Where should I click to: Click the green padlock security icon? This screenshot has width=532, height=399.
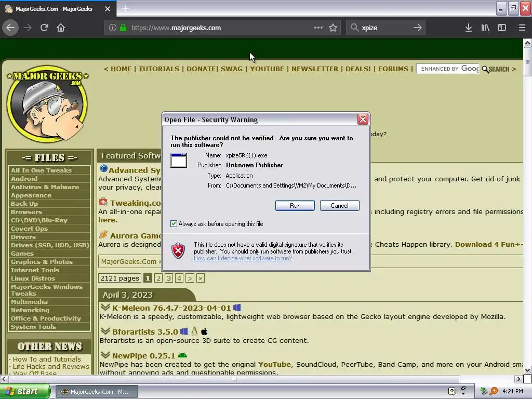coord(123,28)
